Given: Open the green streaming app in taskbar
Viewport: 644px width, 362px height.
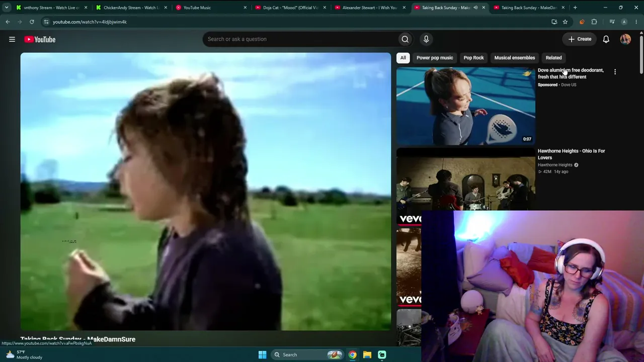Looking at the screenshot, I should (x=382, y=354).
